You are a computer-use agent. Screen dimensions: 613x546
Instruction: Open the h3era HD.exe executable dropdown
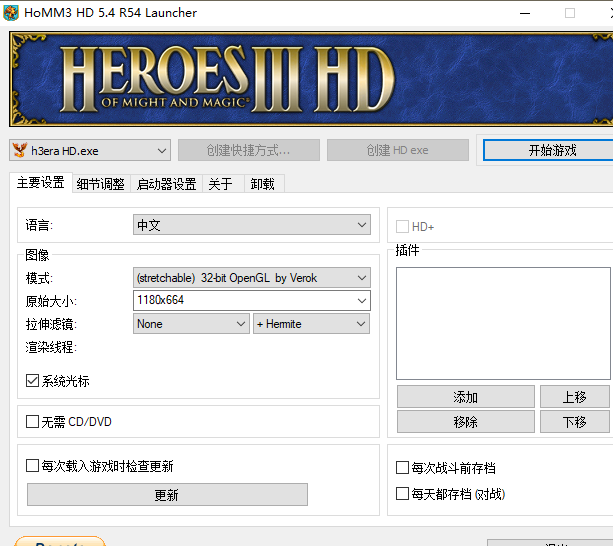(x=90, y=150)
